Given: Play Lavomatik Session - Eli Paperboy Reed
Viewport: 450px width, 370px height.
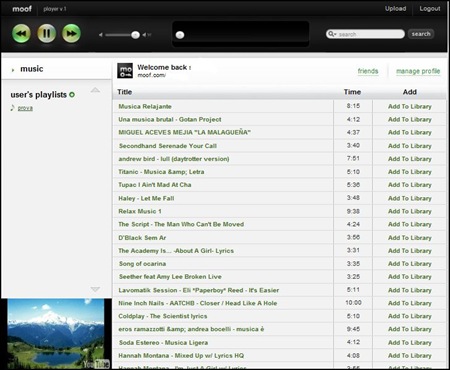Looking at the screenshot, I should [x=199, y=290].
